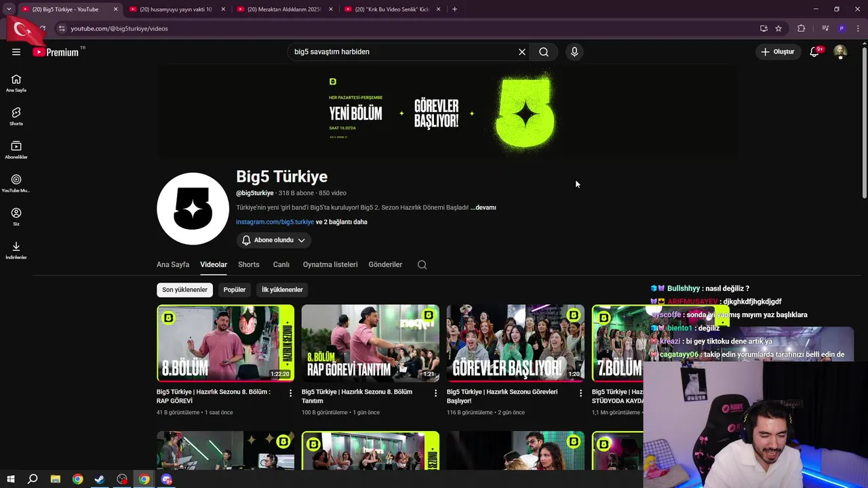Open the Gönderiler tab
This screenshot has height=488, width=868.
(x=385, y=264)
